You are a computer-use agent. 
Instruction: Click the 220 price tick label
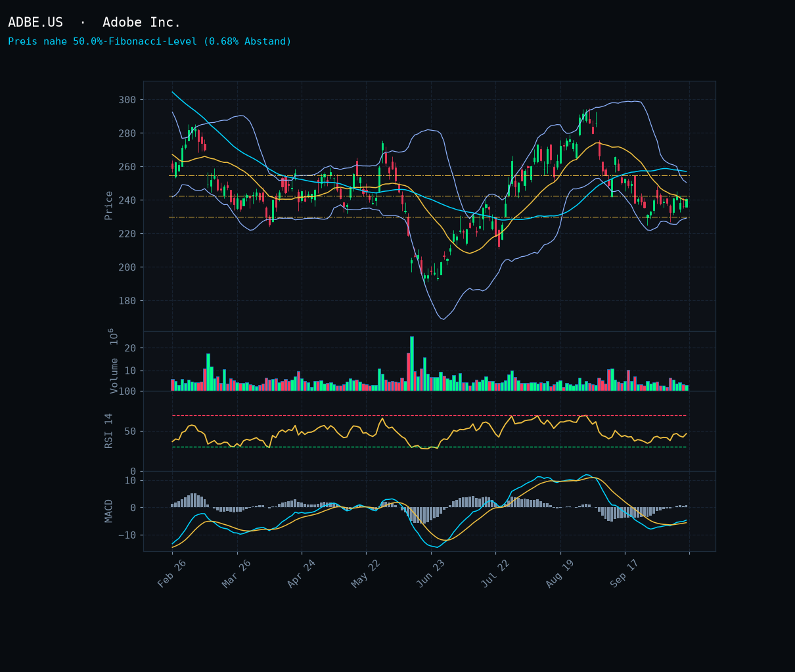click(x=127, y=234)
